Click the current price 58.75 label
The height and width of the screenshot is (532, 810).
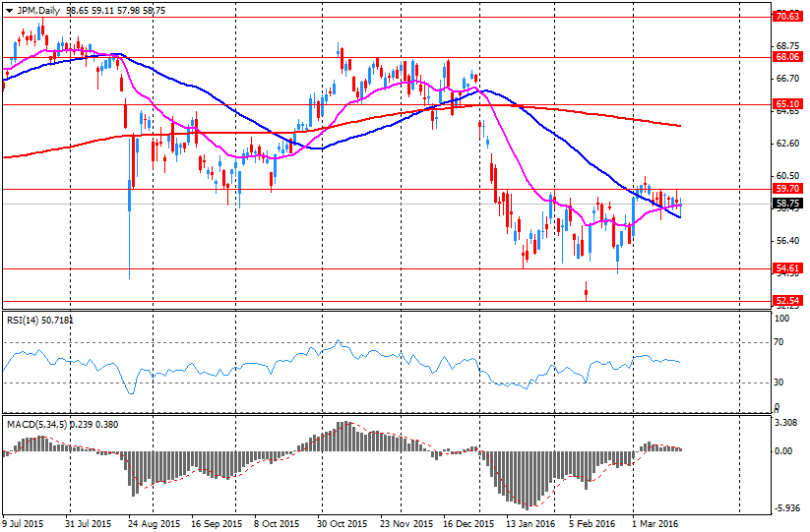click(x=787, y=204)
